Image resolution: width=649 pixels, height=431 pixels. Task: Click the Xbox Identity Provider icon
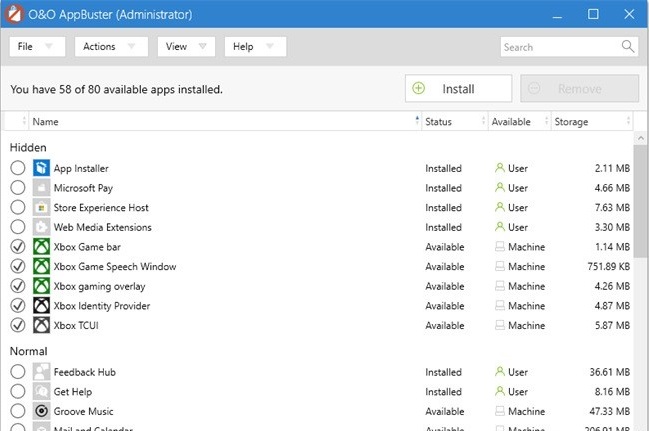coord(41,306)
